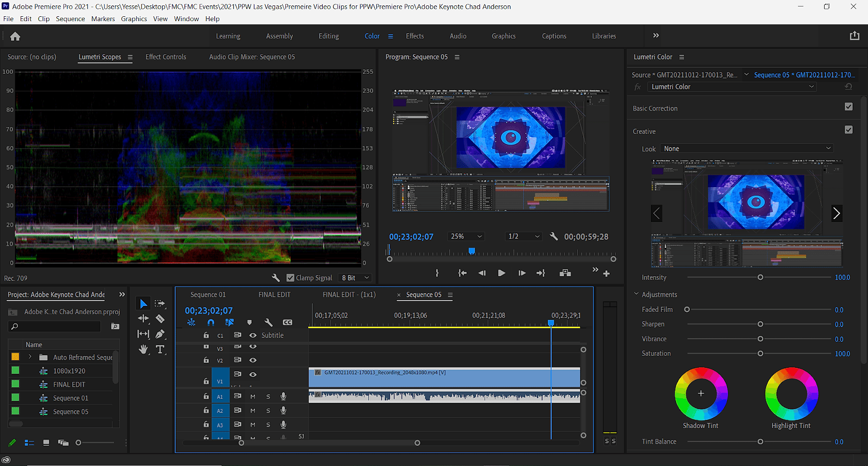Open the Look dropdown menu

[x=747, y=149]
